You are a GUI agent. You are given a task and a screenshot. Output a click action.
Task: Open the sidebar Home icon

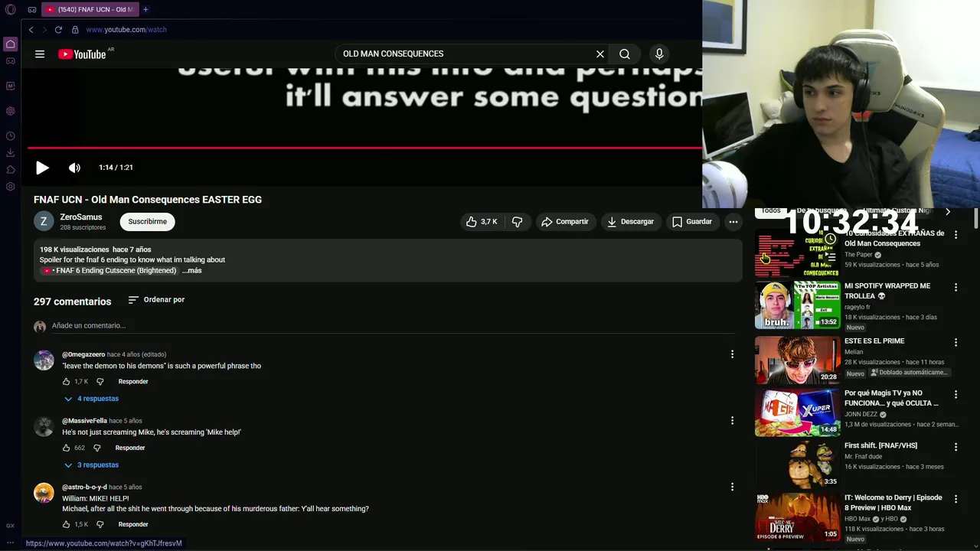coord(10,44)
